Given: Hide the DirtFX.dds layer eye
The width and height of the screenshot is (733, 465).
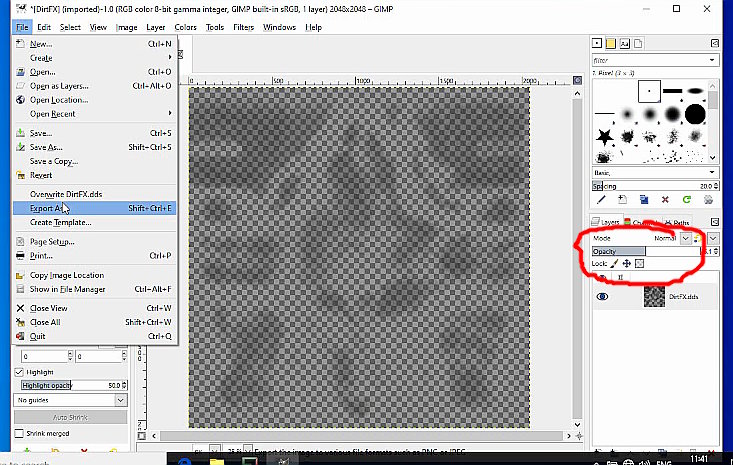Looking at the screenshot, I should 603,297.
